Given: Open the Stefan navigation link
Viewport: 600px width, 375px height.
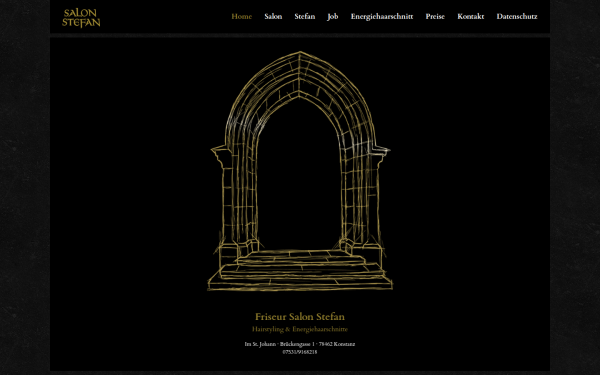Looking at the screenshot, I should click(305, 16).
